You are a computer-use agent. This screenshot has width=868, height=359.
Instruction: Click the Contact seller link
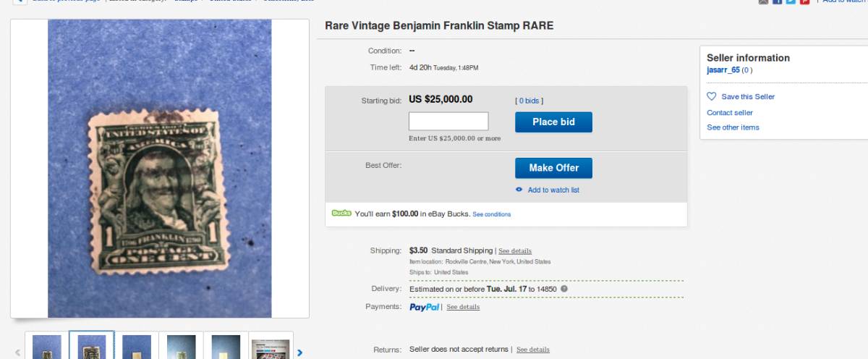coord(730,113)
